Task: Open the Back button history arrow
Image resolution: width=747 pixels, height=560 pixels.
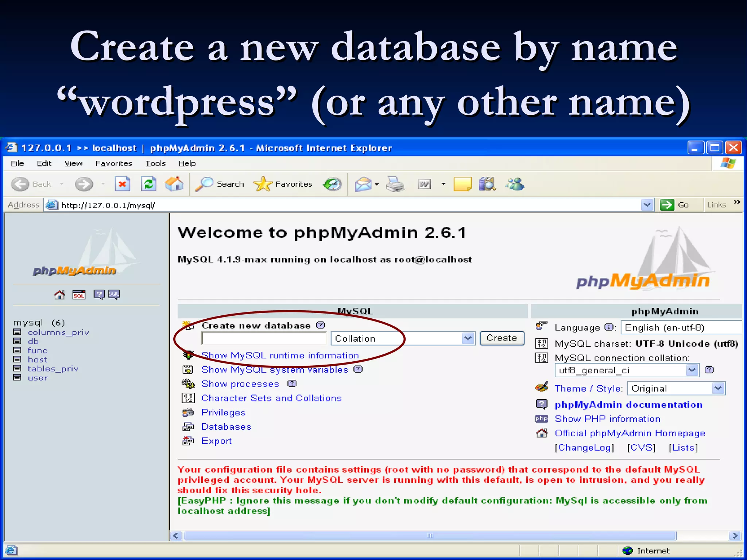Action: pyautogui.click(x=61, y=184)
